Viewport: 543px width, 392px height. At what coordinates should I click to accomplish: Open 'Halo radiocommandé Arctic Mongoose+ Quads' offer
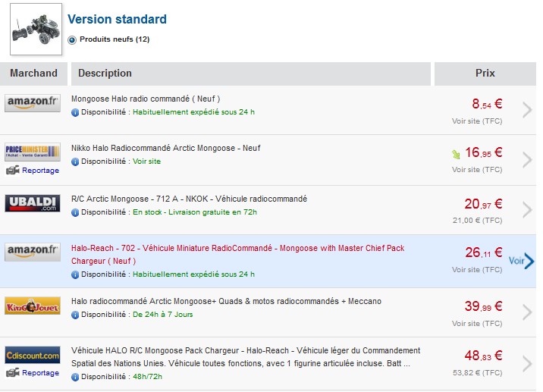226,301
